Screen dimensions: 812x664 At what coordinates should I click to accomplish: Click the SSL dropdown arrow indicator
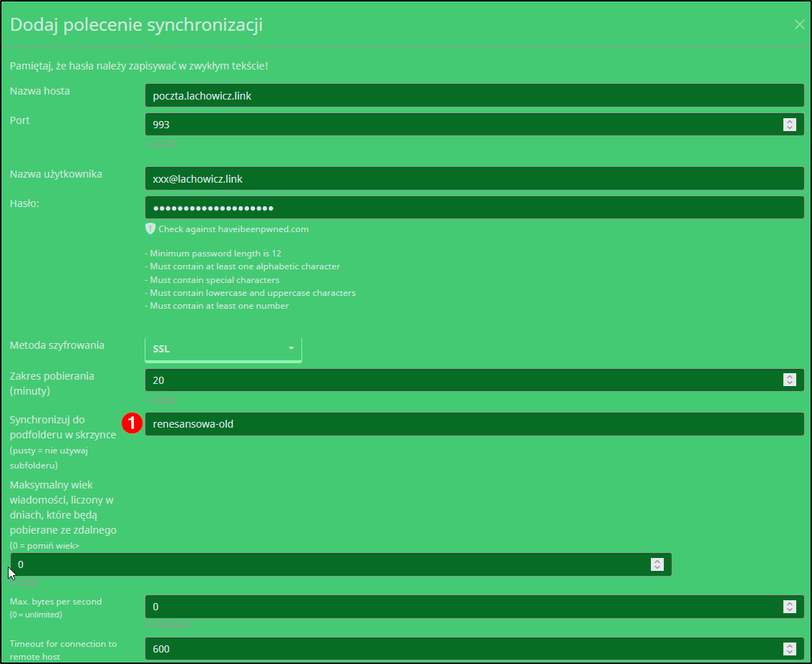coord(291,349)
